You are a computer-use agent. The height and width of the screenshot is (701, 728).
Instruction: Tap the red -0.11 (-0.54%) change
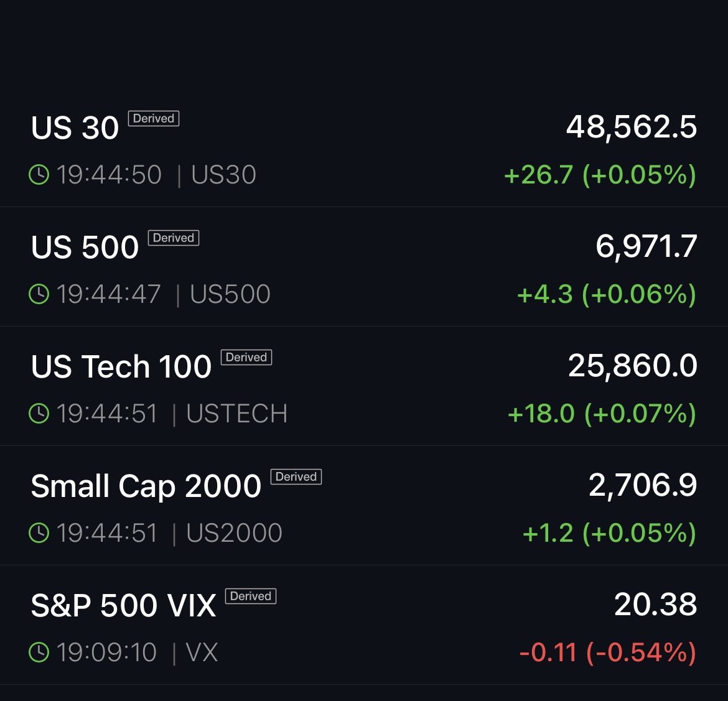607,652
